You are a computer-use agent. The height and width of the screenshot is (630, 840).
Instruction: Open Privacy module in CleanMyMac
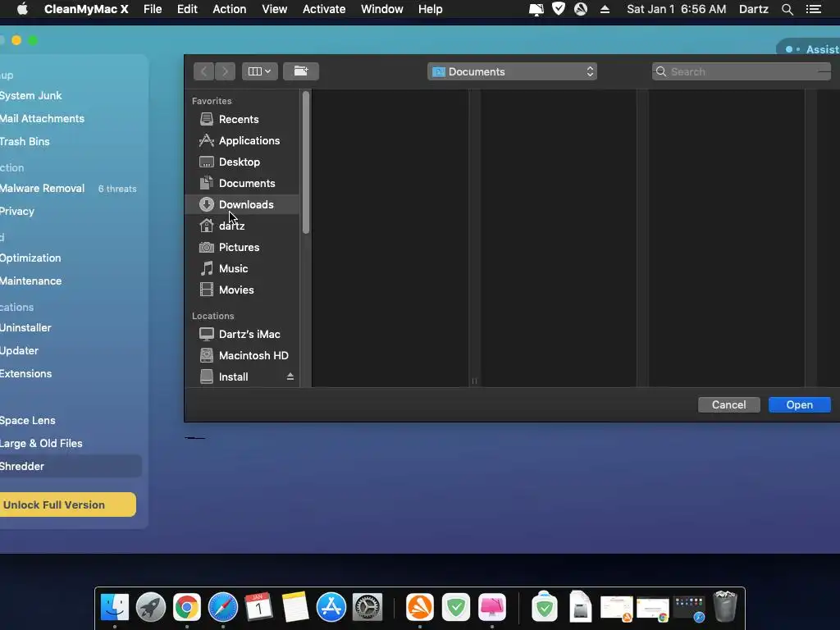coord(16,211)
